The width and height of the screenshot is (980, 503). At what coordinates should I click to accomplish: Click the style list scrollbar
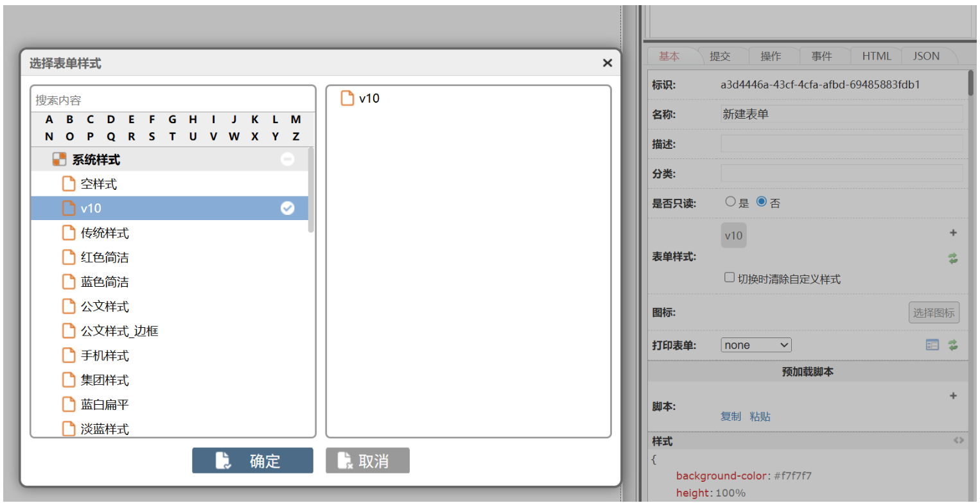click(x=311, y=190)
